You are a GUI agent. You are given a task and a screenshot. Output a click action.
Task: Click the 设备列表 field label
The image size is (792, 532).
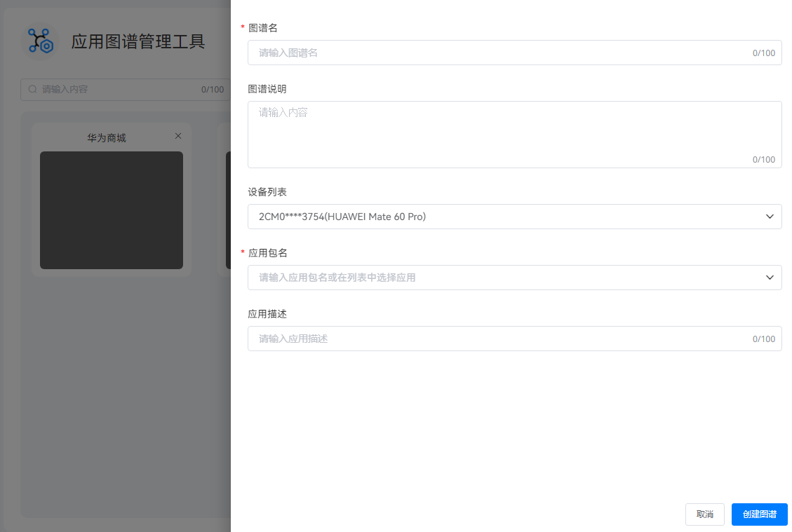[x=267, y=192]
